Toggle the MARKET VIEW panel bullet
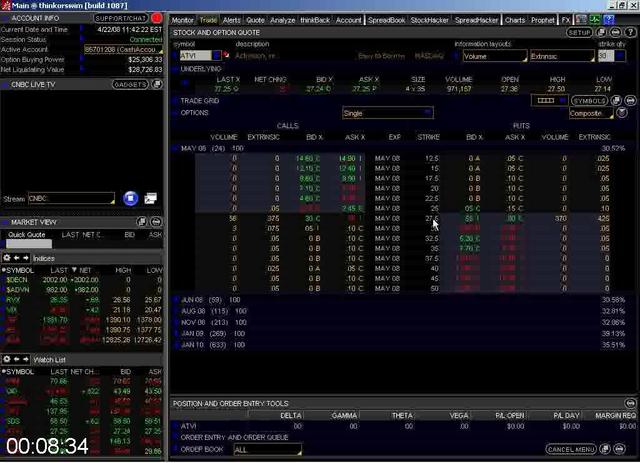 pos(6,222)
